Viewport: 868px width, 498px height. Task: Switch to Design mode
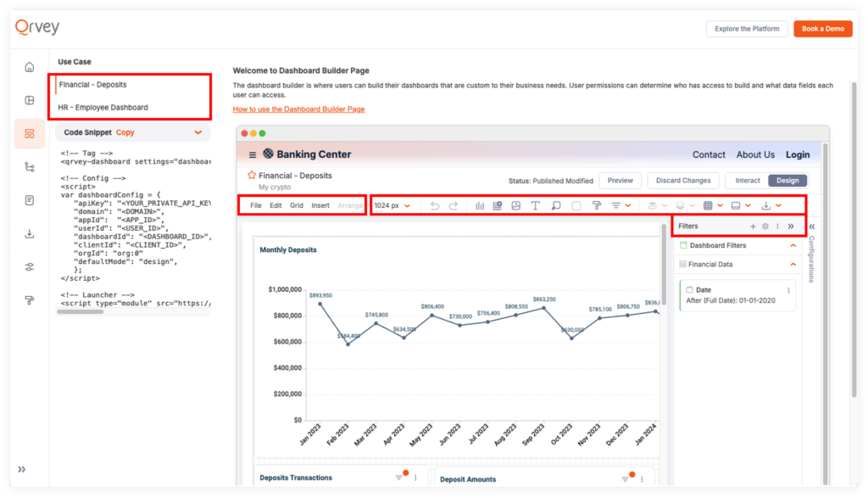pyautogui.click(x=787, y=181)
